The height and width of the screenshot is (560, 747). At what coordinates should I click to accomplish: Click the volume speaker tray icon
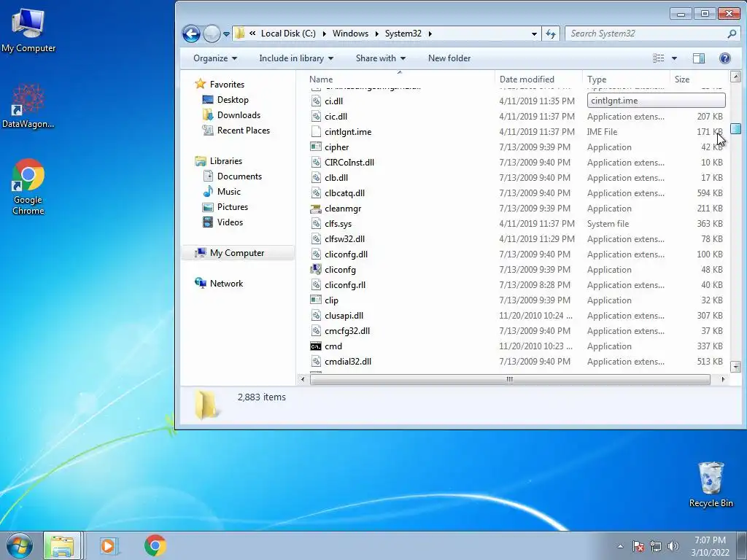[673, 546]
